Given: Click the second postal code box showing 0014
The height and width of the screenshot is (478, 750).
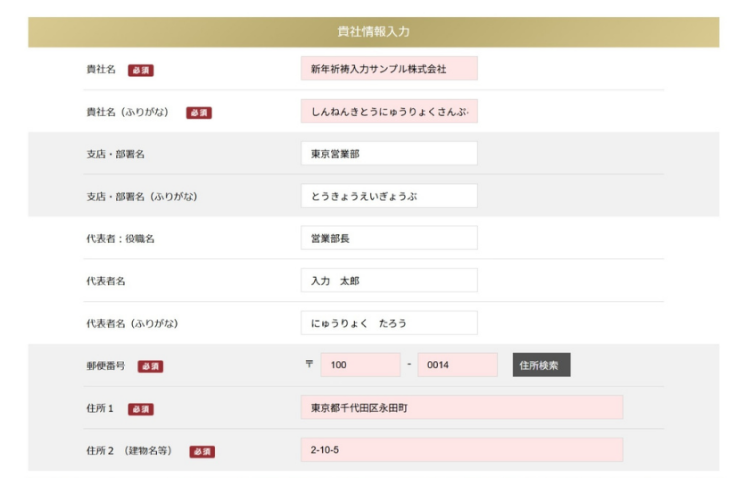Looking at the screenshot, I should pyautogui.click(x=457, y=365).
